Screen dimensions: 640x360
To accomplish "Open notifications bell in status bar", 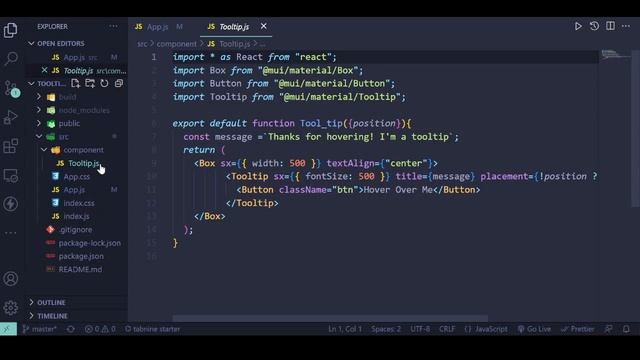I will pos(626,329).
